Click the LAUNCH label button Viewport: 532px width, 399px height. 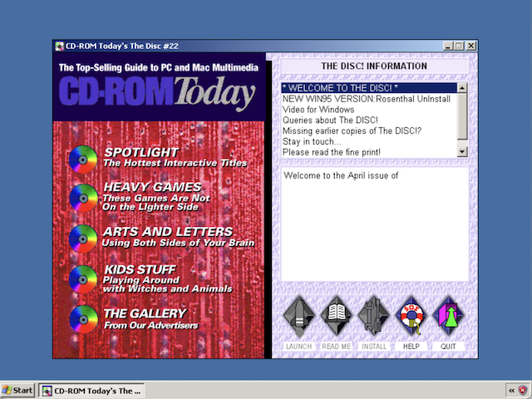[x=299, y=347]
